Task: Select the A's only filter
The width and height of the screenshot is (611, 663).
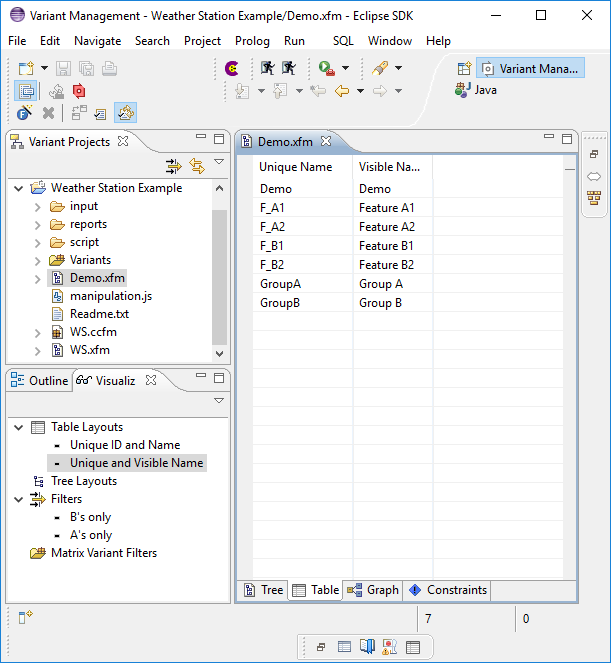Action: [x=90, y=535]
